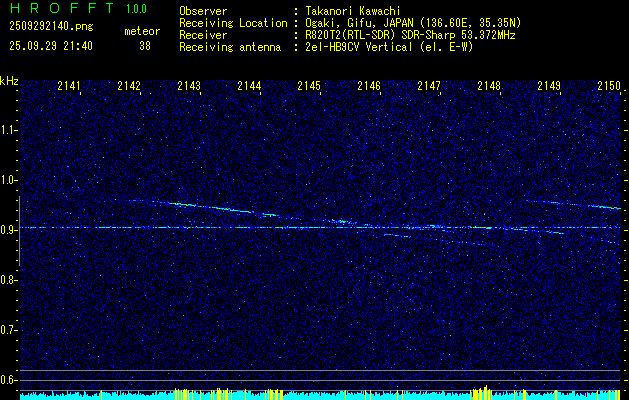
Task: Click the 2142 time marker
Action: [129, 86]
